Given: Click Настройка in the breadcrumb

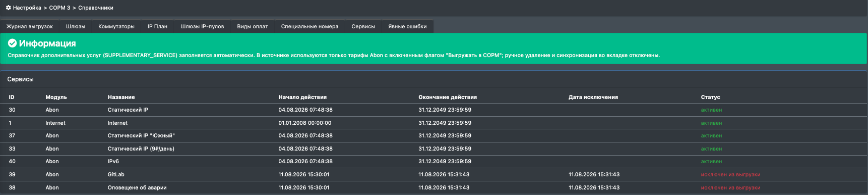Looking at the screenshot, I should coord(27,8).
